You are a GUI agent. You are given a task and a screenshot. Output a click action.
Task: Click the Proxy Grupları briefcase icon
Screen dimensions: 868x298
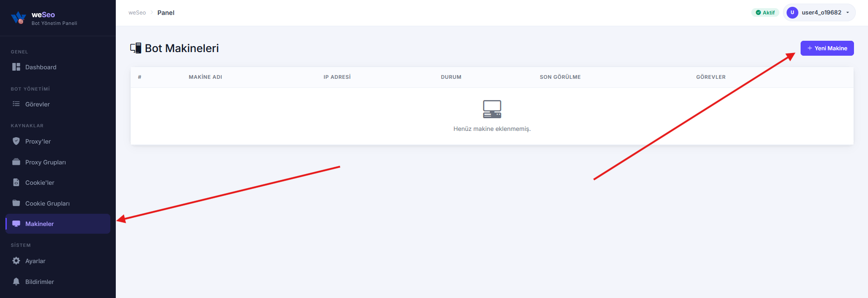[16, 162]
